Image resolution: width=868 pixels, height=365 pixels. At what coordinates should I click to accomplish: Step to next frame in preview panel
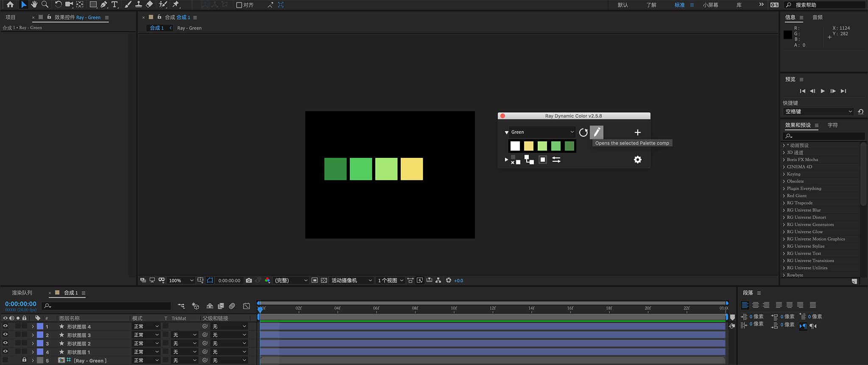click(833, 91)
